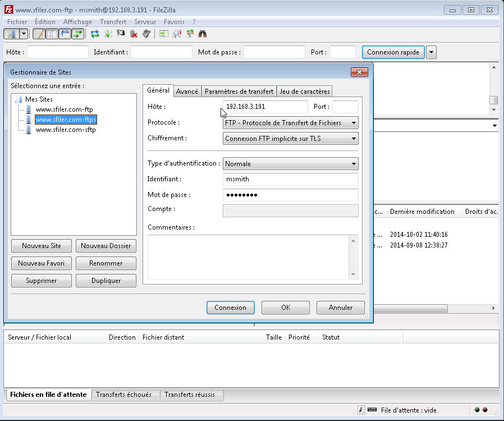Click the Mes Sites folder icon
Image resolution: width=504 pixels, height=421 pixels.
(x=19, y=99)
